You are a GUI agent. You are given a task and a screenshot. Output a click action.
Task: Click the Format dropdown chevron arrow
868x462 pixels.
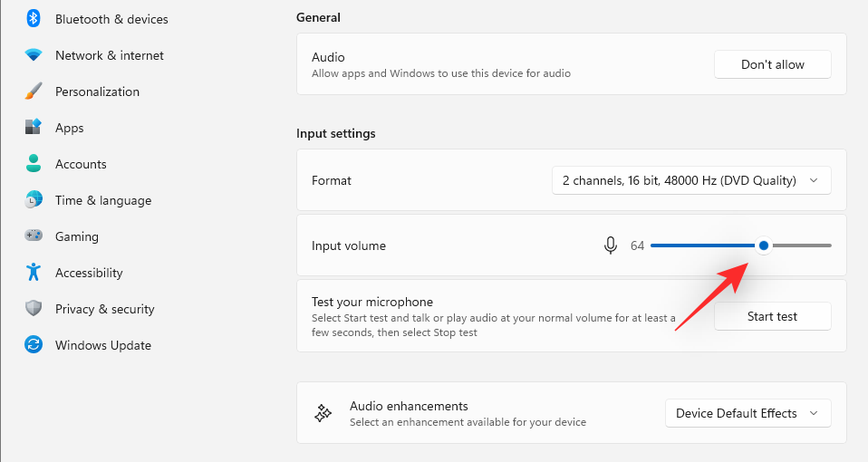[x=814, y=180]
